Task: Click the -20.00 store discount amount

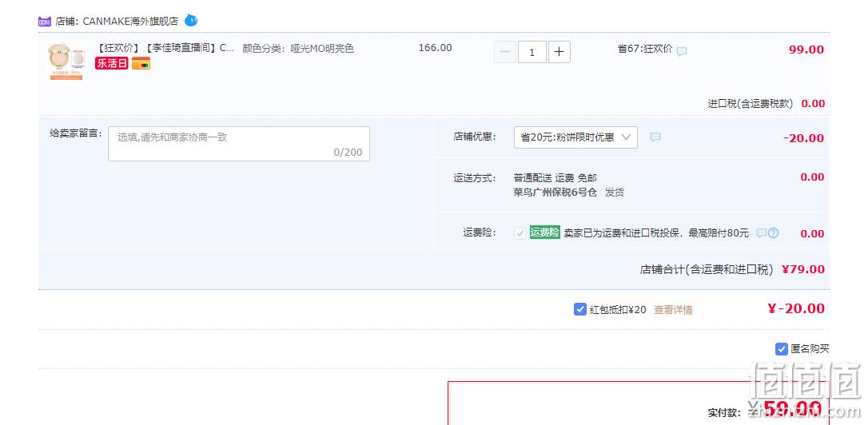Action: (x=804, y=137)
